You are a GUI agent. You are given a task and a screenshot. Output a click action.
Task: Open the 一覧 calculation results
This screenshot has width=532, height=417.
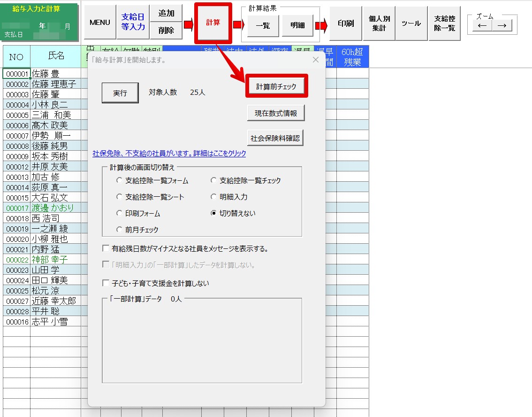pyautogui.click(x=263, y=26)
